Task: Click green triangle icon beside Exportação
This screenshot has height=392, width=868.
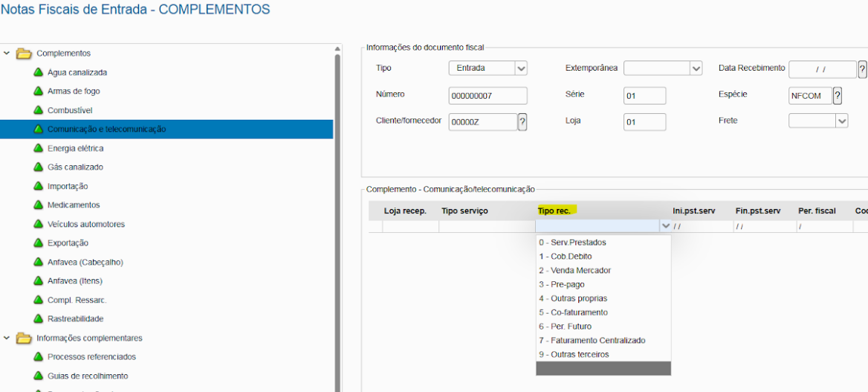Action: coord(38,242)
